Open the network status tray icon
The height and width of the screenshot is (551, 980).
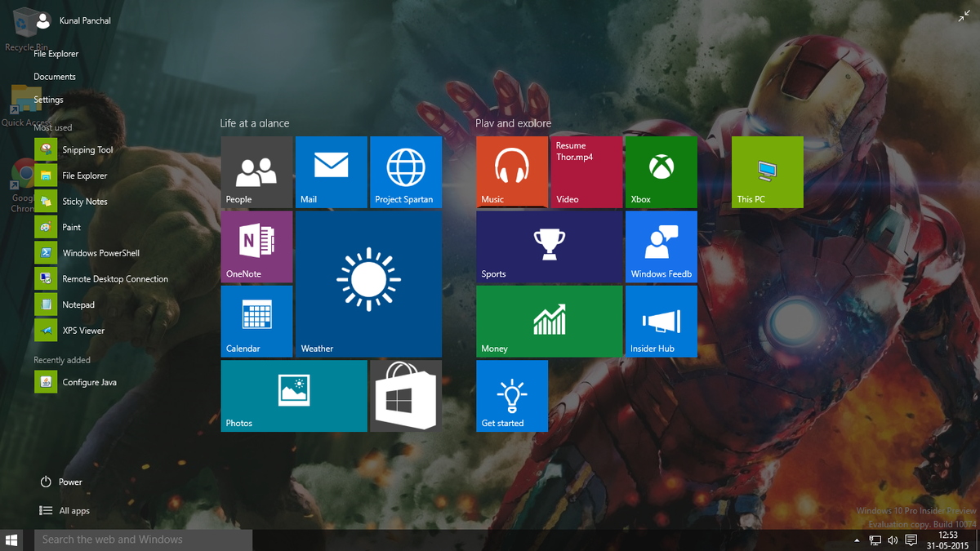click(x=875, y=540)
